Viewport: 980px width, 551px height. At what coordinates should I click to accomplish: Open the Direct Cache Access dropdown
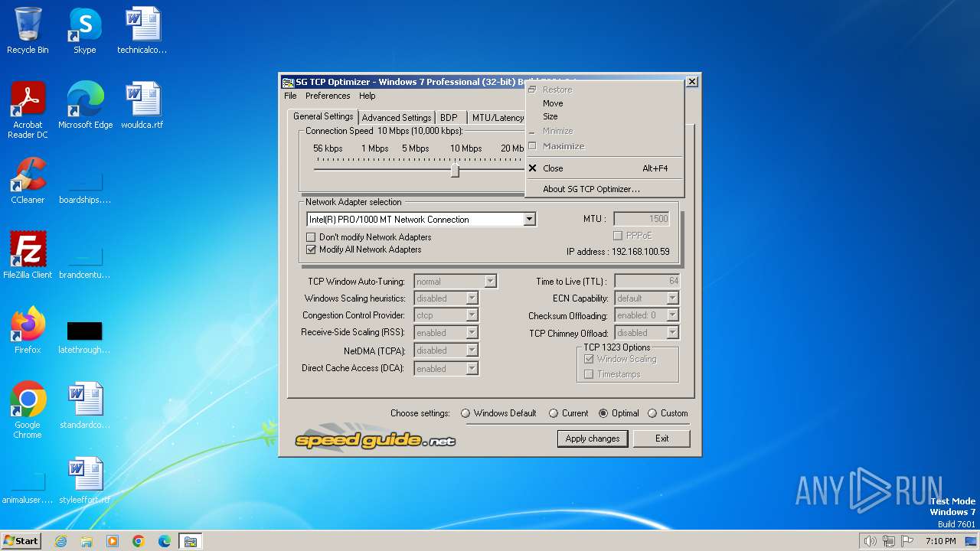click(472, 368)
